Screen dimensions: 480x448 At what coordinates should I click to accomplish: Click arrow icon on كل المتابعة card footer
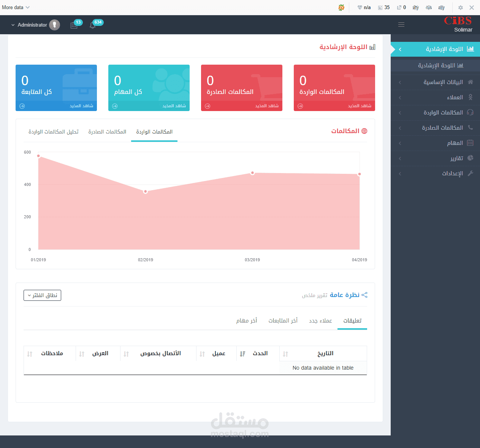click(22, 106)
